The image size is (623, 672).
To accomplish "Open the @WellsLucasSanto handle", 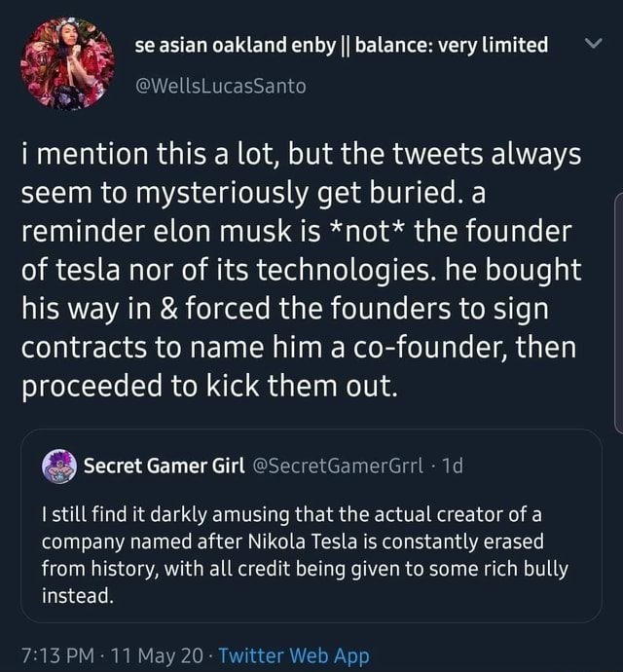I will coord(220,87).
